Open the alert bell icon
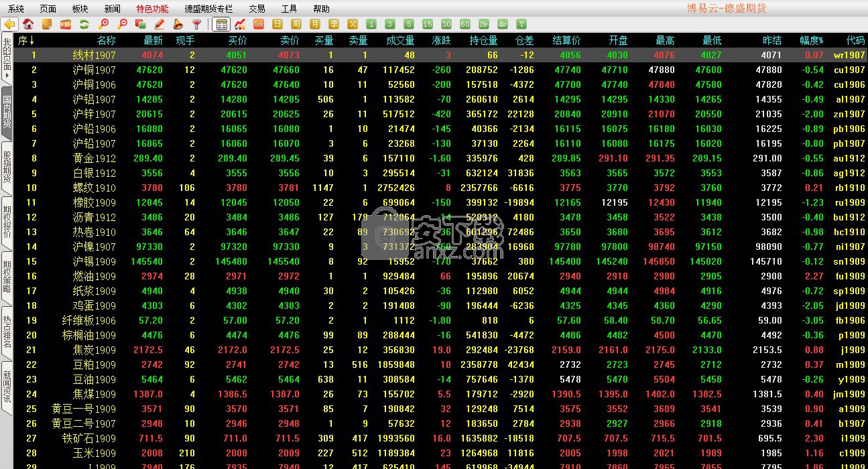868x469 pixels. pos(178,24)
